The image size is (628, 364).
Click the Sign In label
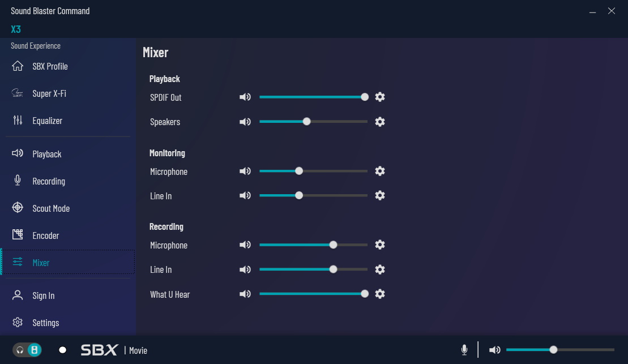(43, 296)
